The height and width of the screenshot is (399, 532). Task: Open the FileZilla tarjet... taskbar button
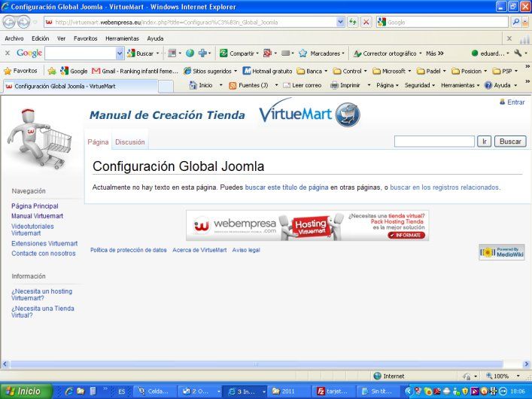[335, 391]
